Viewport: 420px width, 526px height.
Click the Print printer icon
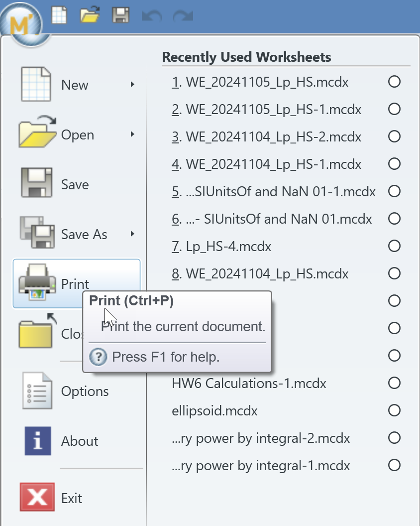pos(37,283)
